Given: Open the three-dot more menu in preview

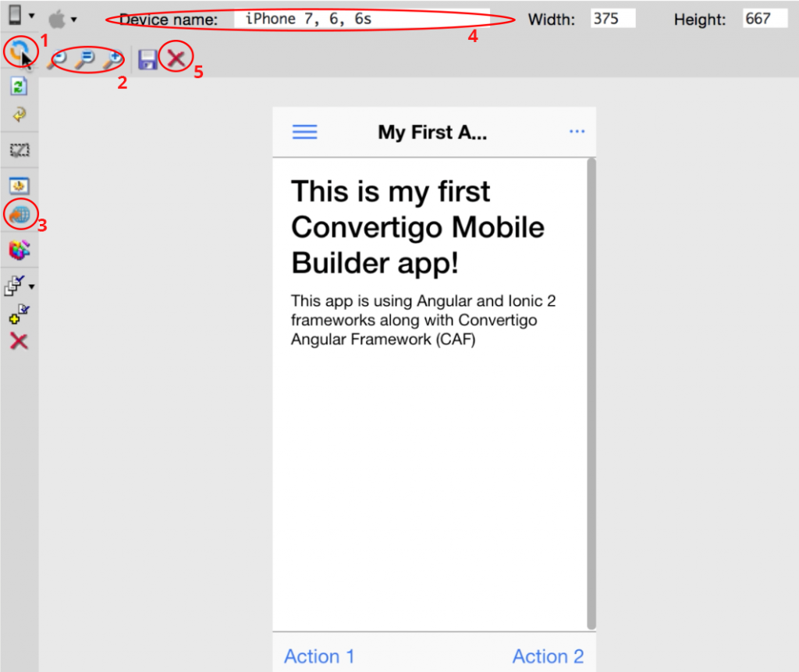Looking at the screenshot, I should point(577,132).
